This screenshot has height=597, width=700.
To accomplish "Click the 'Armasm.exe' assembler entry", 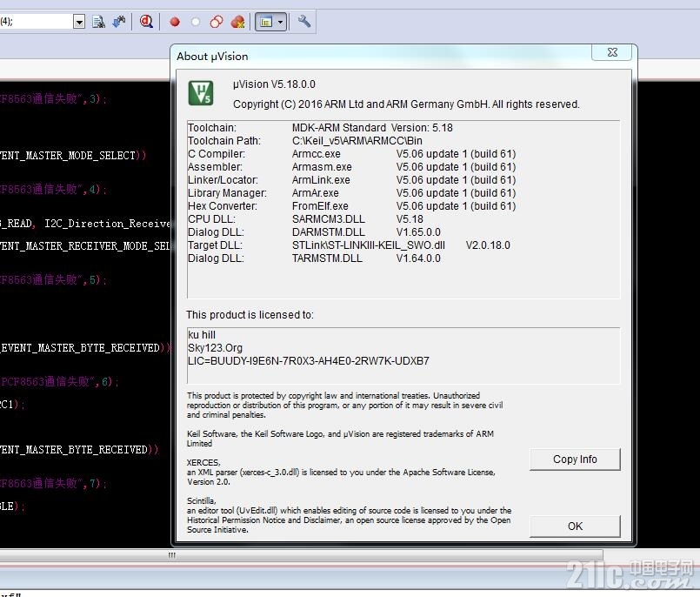I will coord(322,167).
